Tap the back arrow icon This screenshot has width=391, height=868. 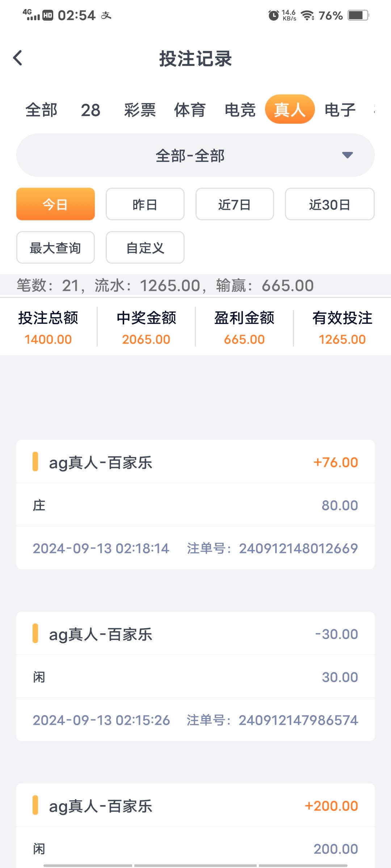click(x=18, y=58)
